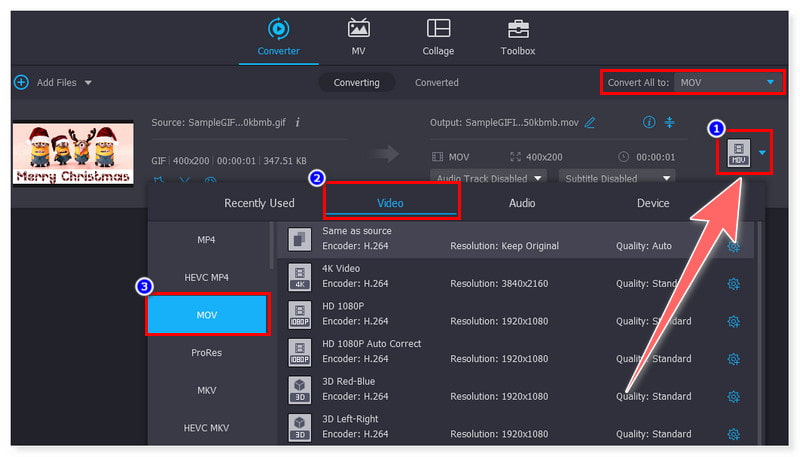Open settings gear for 4K Video preset
Viewport: 800px width, 457px height.
coord(733,284)
